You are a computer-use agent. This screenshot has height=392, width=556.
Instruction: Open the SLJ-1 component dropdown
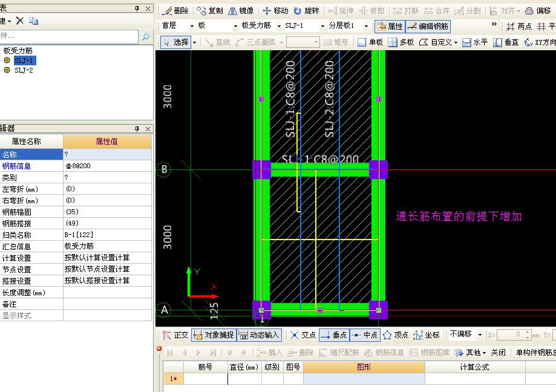[322, 26]
